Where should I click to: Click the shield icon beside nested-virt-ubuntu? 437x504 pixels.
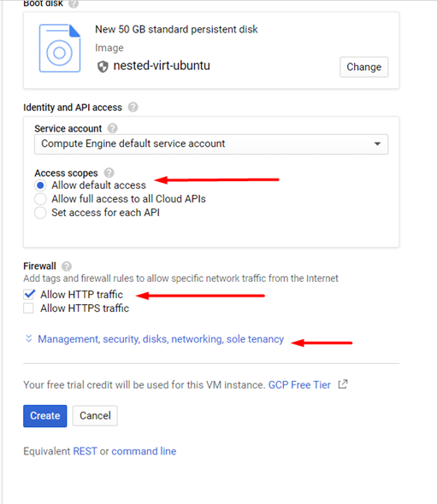coord(103,67)
